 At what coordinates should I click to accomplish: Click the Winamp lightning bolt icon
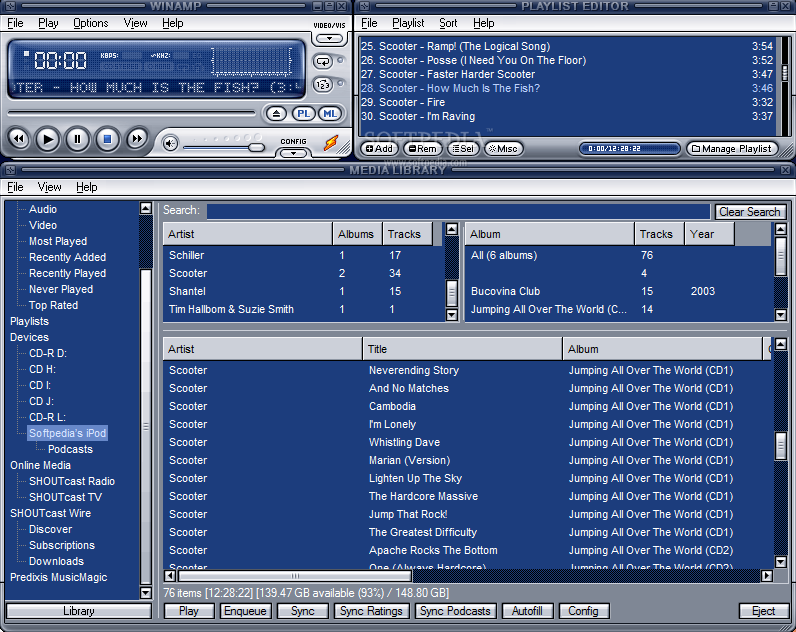[x=331, y=143]
